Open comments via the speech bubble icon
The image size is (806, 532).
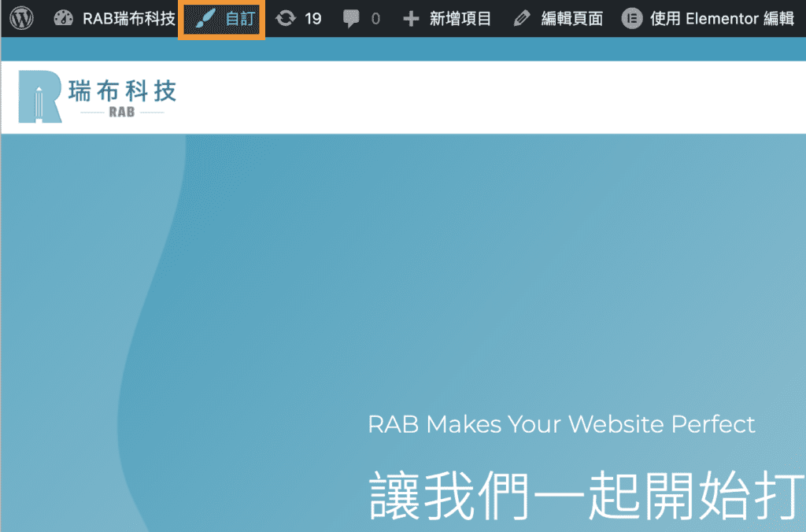click(349, 18)
